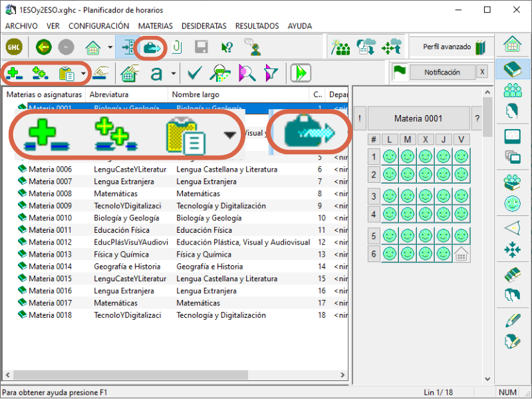Click the checkmark validate icon
The image size is (532, 399).
[x=195, y=73]
